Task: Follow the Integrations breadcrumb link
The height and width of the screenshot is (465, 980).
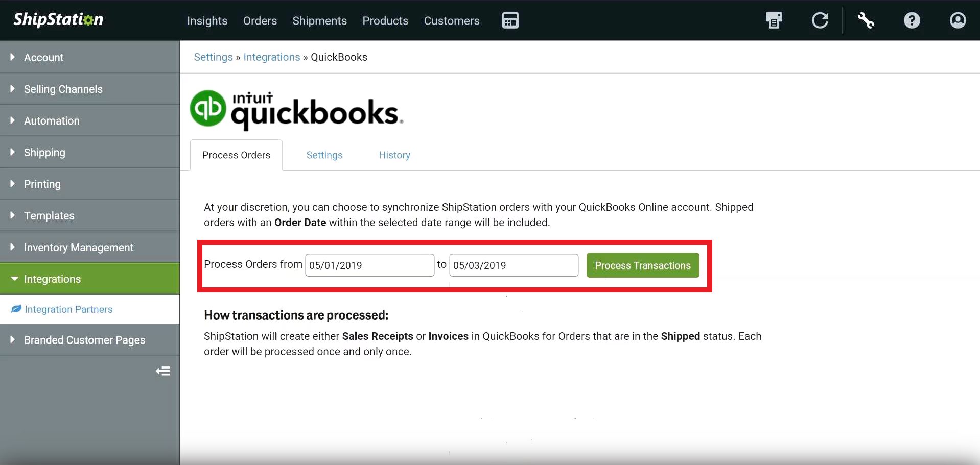Action: tap(272, 57)
